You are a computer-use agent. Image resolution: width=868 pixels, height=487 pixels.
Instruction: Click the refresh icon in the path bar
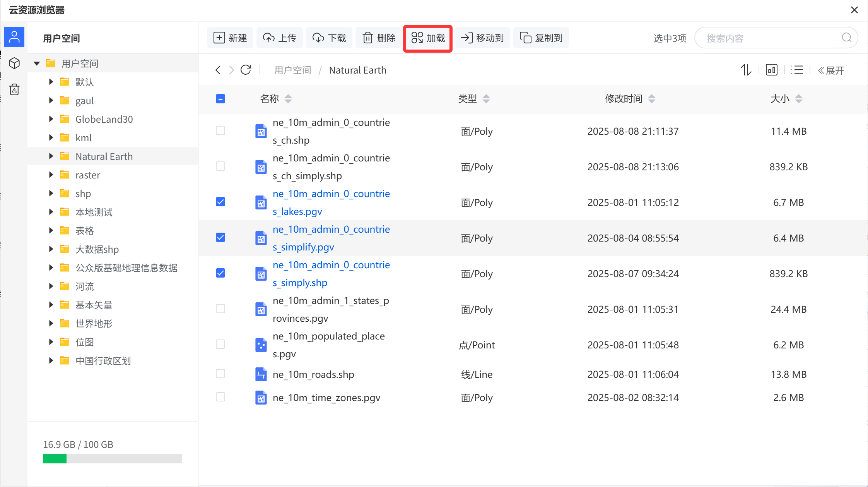246,70
